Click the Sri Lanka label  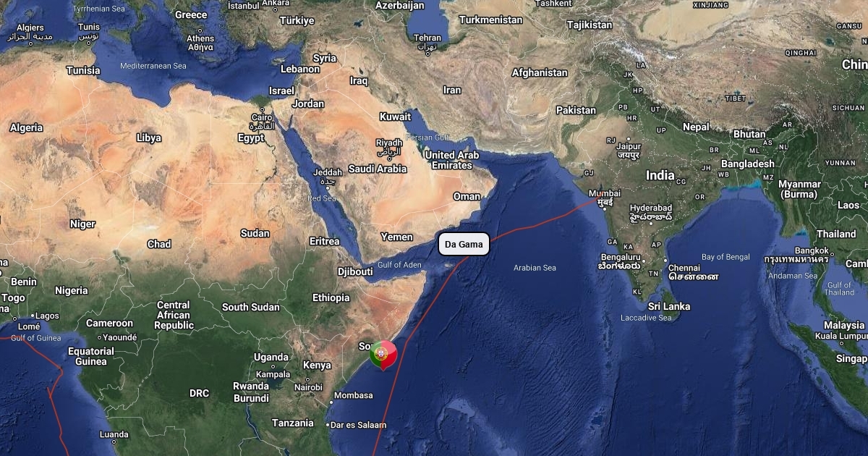[x=668, y=306]
